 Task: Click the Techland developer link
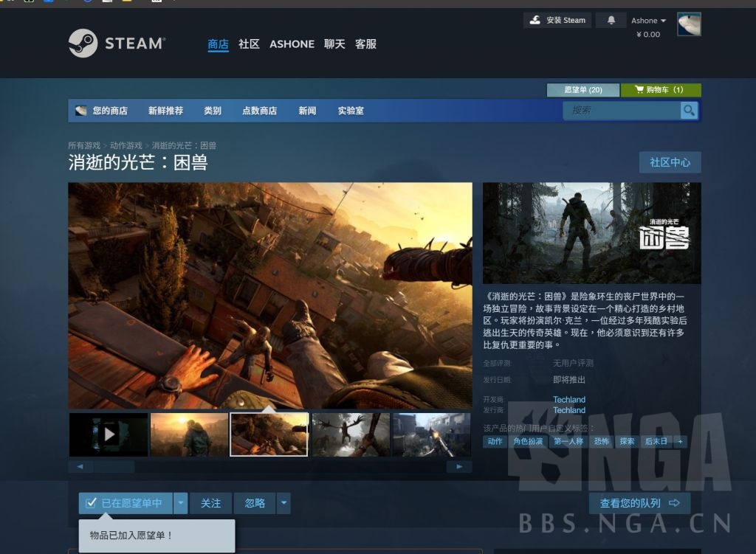[x=569, y=399]
